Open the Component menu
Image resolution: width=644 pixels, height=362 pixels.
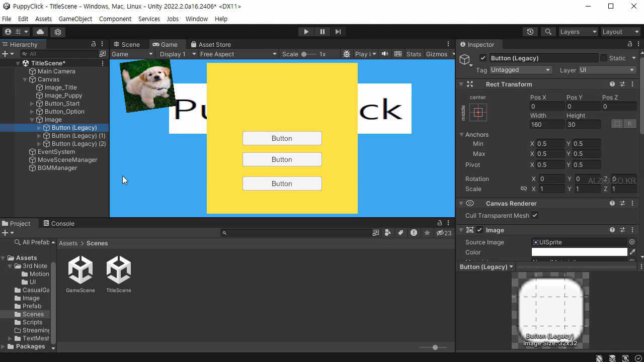[x=115, y=19]
